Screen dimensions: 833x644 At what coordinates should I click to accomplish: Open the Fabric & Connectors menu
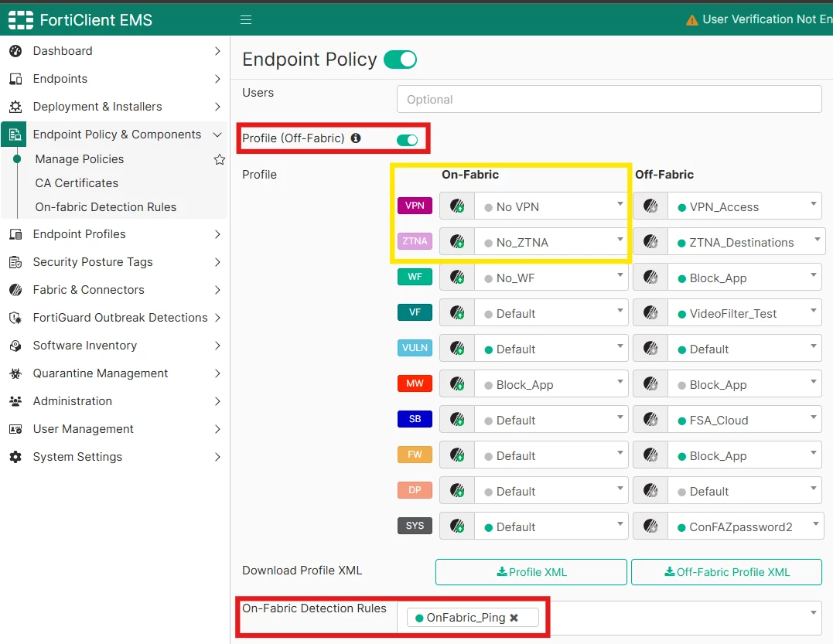point(114,290)
